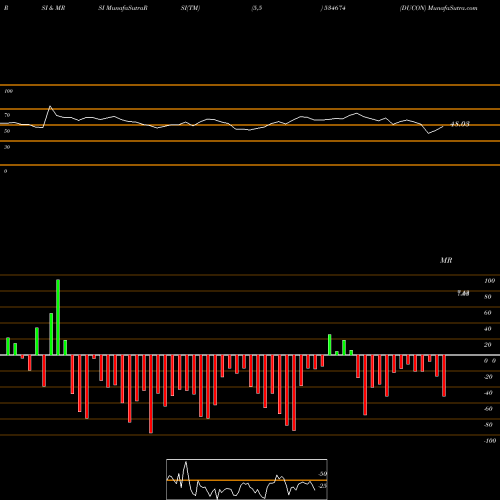
Task: Click the 48.03 RSI value label
Action: [460, 124]
